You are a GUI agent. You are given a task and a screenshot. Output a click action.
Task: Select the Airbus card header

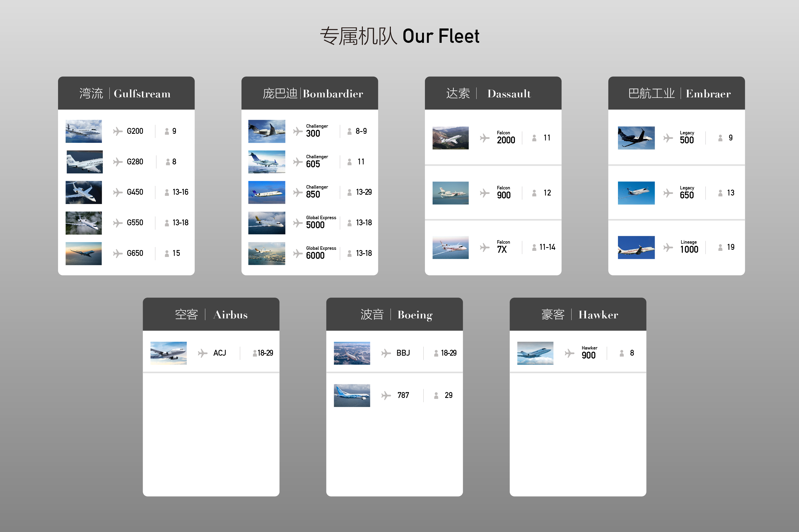pos(211,314)
